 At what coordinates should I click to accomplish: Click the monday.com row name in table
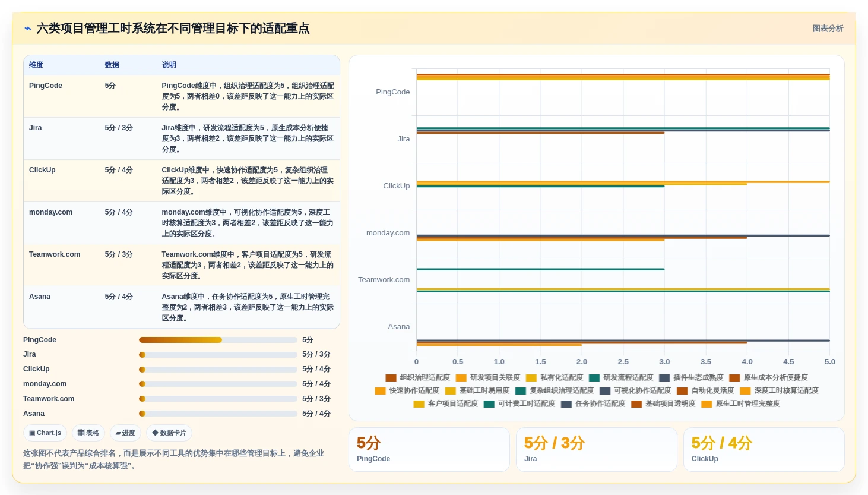point(50,212)
